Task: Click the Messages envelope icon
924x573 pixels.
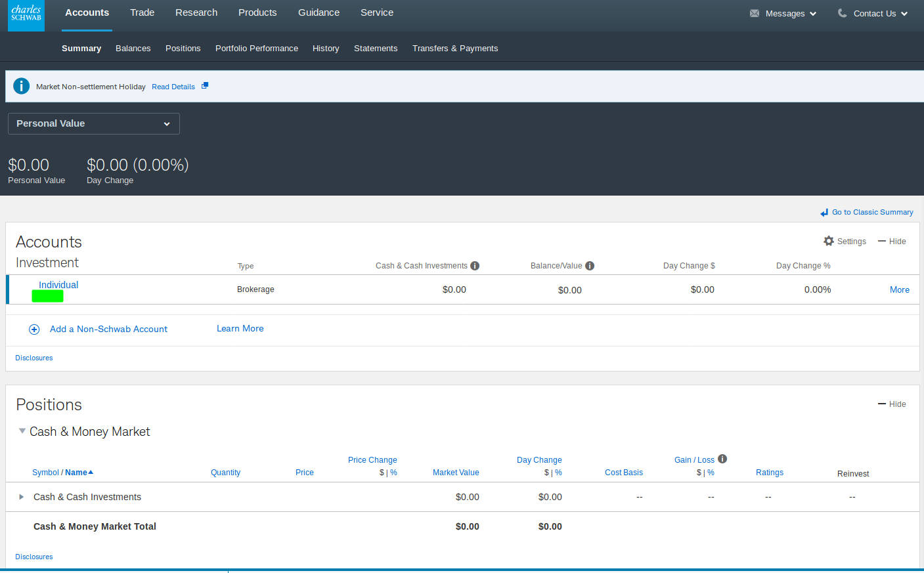Action: tap(755, 13)
